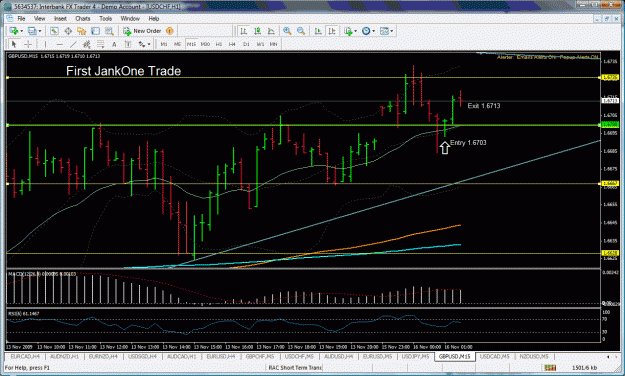Image resolution: width=625 pixels, height=376 pixels.
Task: Expand the New Chart dropdown arrow
Action: (x=22, y=31)
